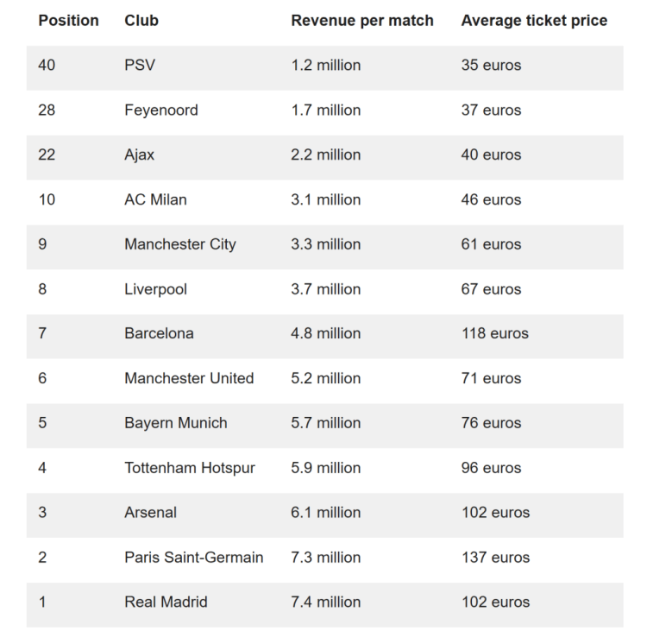The image size is (647, 644).
Task: Select position 40 cell for PSV
Action: 47,65
